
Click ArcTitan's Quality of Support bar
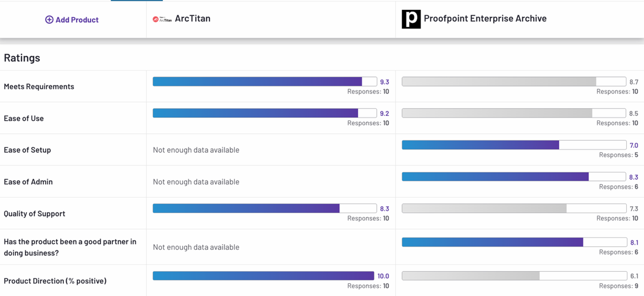click(264, 209)
